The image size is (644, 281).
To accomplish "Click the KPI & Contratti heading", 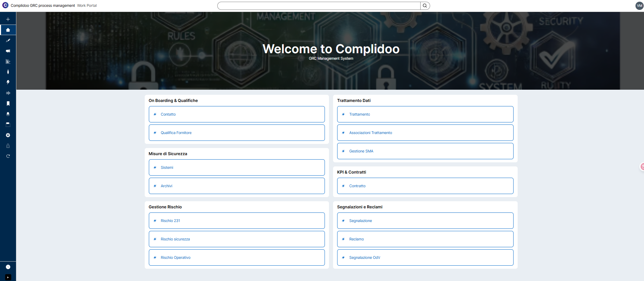I will pos(351,172).
